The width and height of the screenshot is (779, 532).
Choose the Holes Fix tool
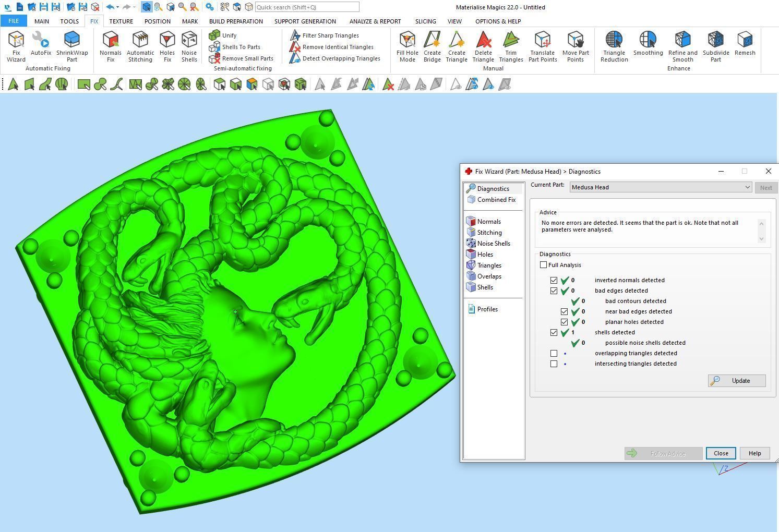pyautogui.click(x=167, y=47)
